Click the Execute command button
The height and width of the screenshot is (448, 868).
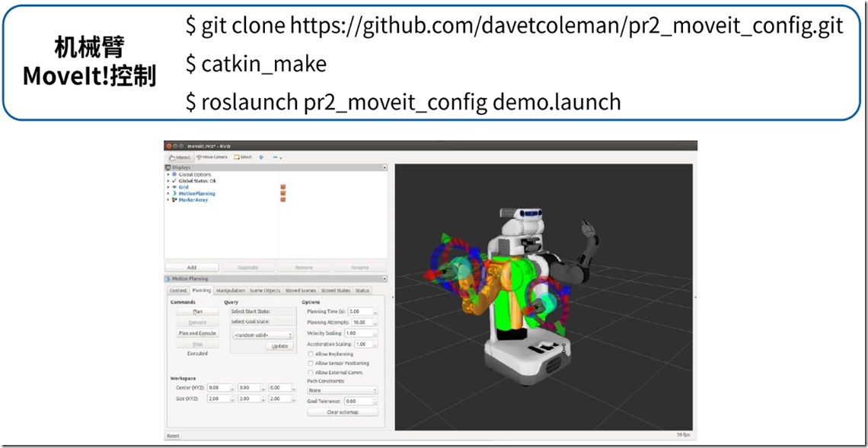coord(198,322)
